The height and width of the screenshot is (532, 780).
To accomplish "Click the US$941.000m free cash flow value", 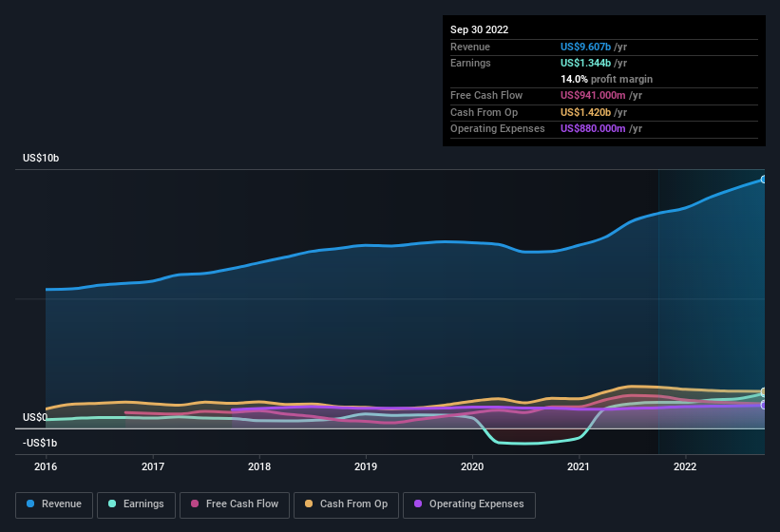I will (x=593, y=95).
